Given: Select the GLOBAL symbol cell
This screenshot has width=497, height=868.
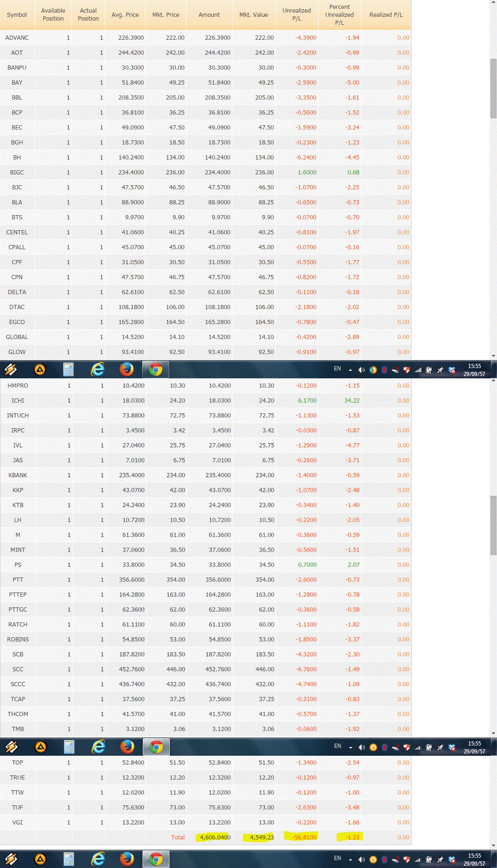Looking at the screenshot, I should pos(17,337).
